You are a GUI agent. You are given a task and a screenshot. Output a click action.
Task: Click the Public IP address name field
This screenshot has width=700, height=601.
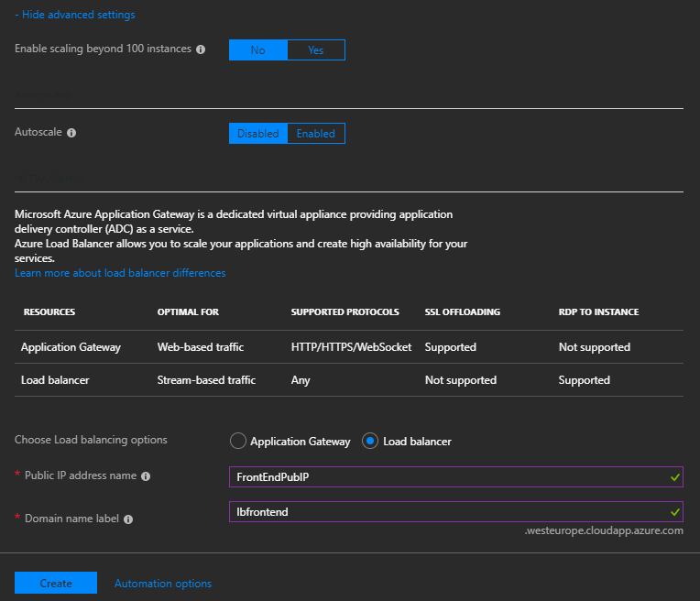coord(455,477)
